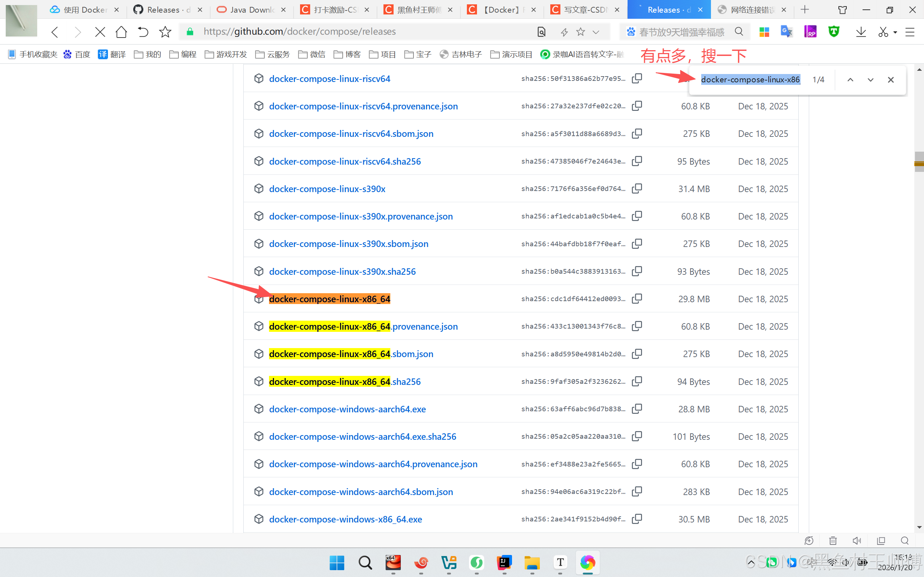Stop page loading with the X button
Image resolution: width=924 pixels, height=577 pixels.
point(100,32)
